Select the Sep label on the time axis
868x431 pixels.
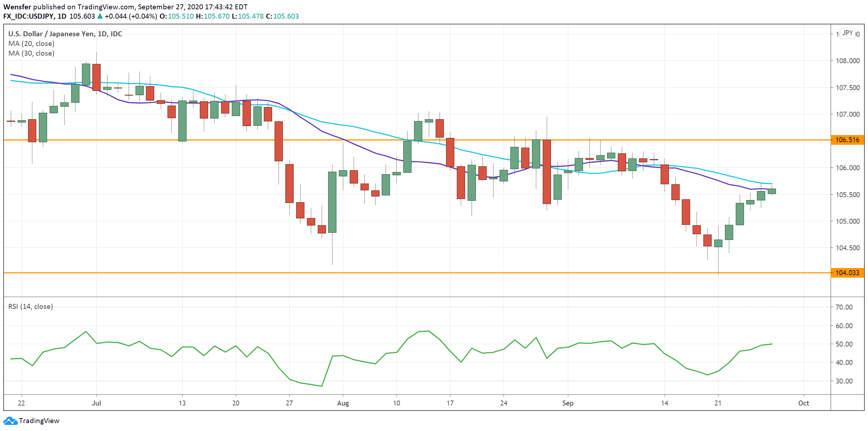568,403
